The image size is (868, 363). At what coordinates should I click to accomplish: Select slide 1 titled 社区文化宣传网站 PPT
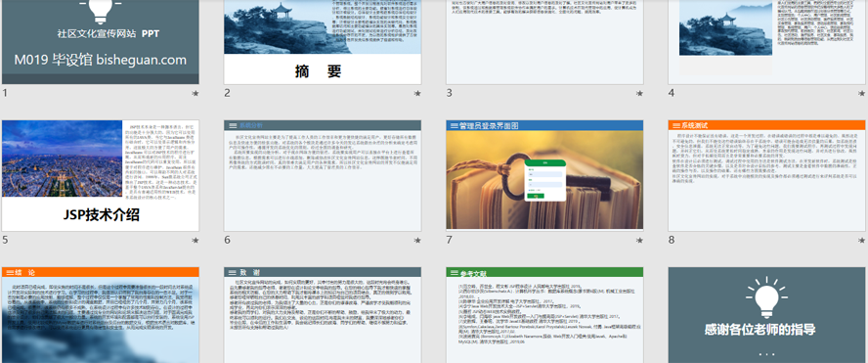point(101,41)
